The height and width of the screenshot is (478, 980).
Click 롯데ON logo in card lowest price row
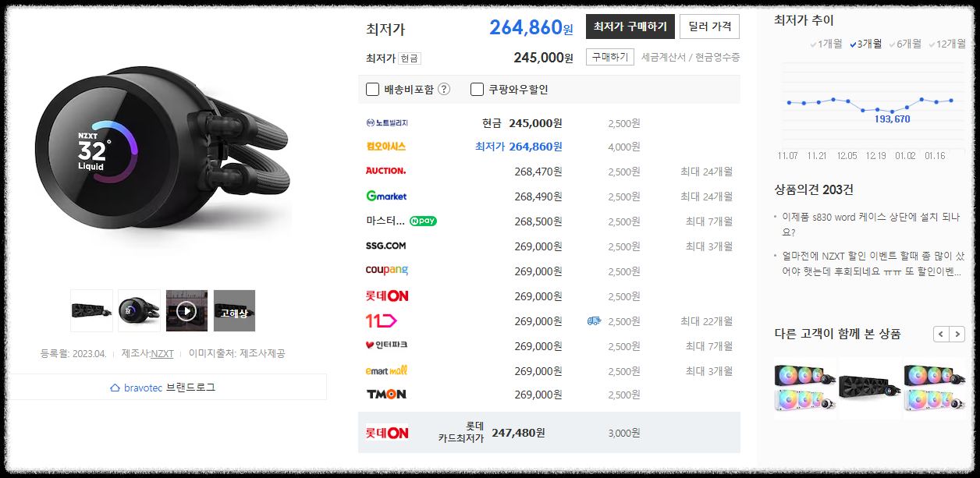click(x=387, y=433)
